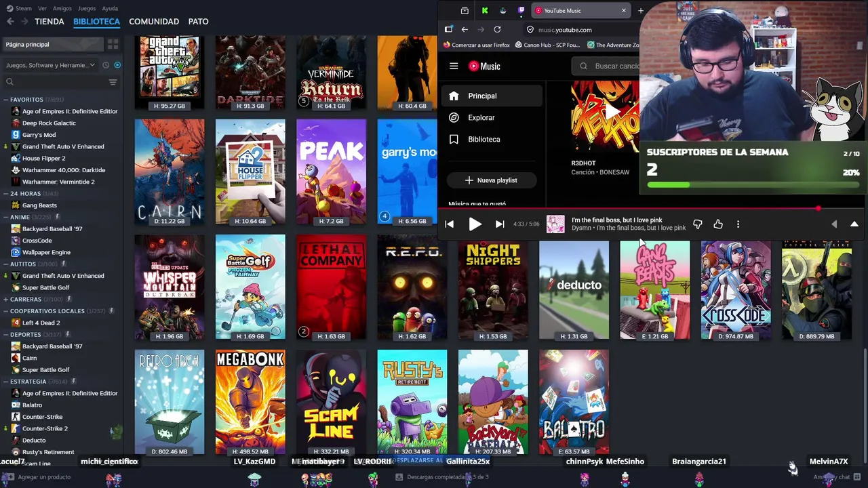This screenshot has width=868, height=488.
Task: Open the Cairn game cover
Action: pos(169,171)
